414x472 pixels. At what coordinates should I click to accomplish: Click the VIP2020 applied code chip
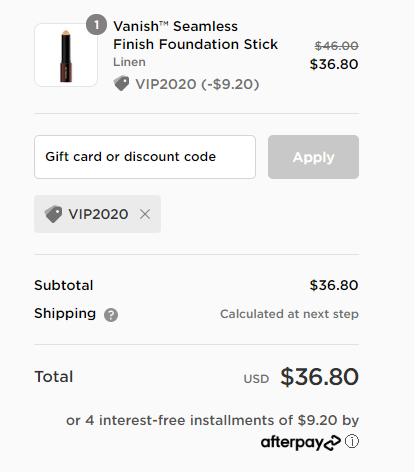[x=97, y=214]
